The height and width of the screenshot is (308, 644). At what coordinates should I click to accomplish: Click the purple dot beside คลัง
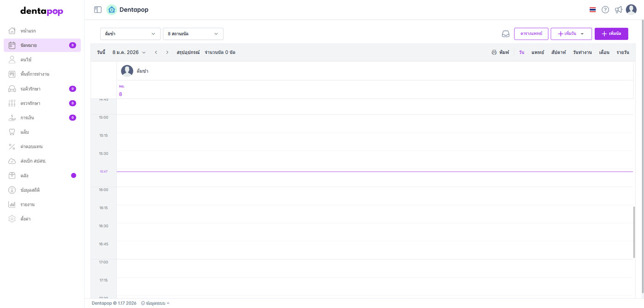coord(74,176)
